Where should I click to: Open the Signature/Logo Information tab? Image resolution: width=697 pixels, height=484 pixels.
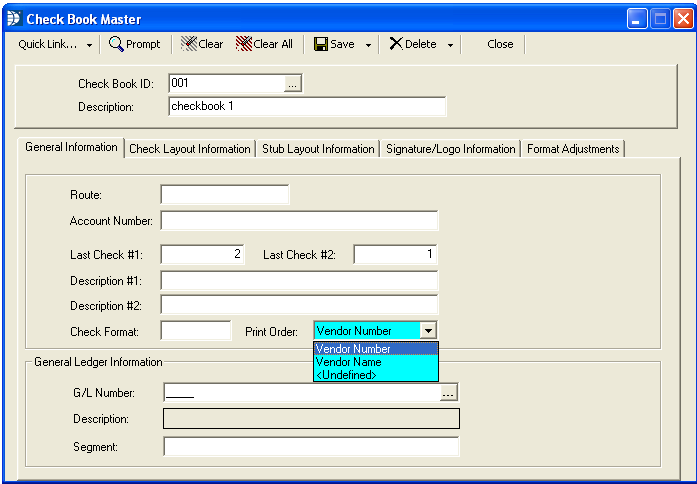pos(450,149)
